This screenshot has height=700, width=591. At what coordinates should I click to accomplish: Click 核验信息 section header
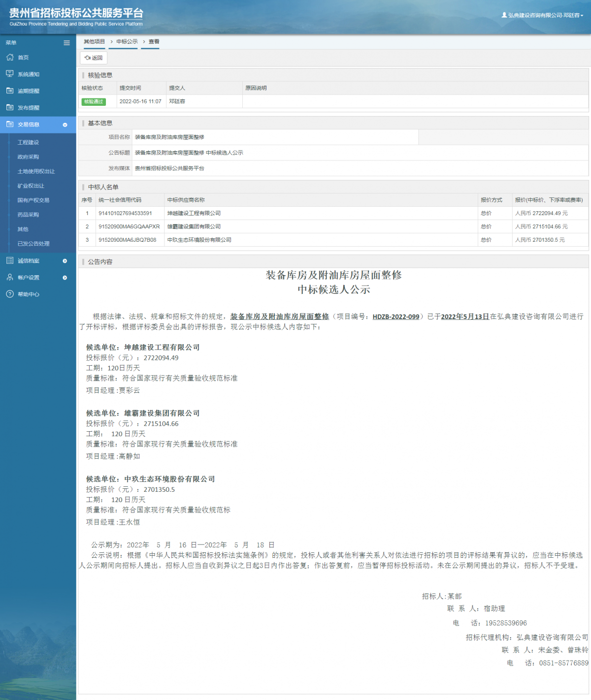tap(100, 75)
